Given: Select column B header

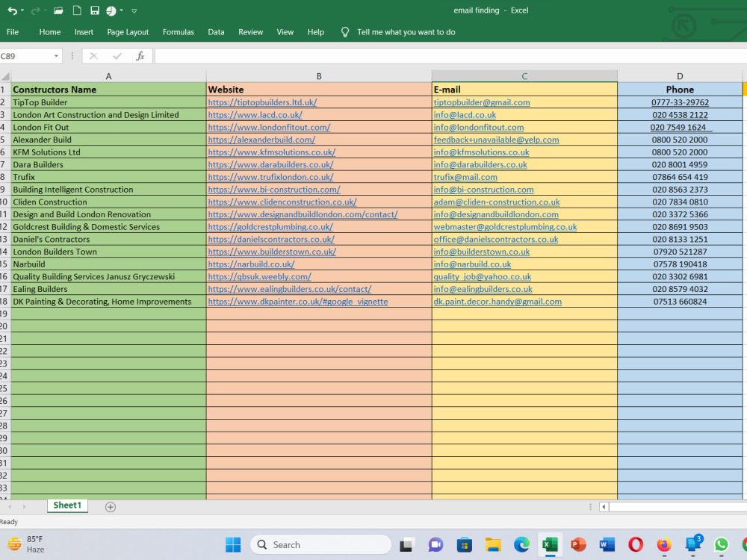Looking at the screenshot, I should point(319,76).
